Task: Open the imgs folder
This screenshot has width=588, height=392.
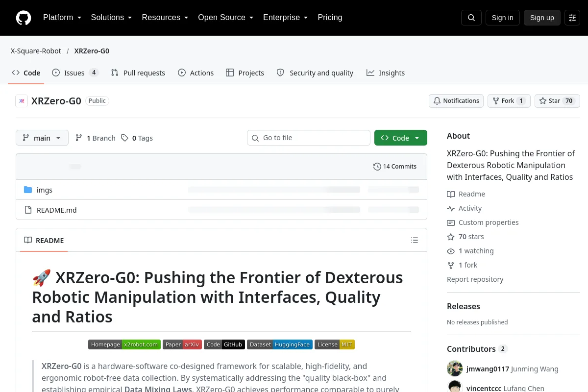Action: pos(45,190)
